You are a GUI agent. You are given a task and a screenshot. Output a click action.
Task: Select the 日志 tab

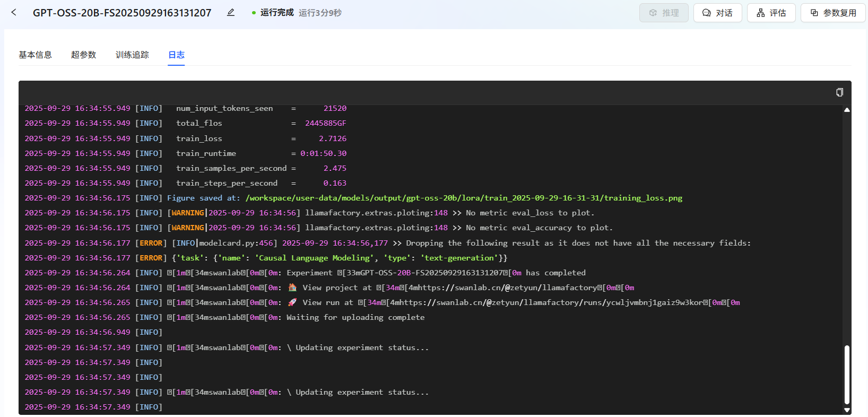(176, 55)
